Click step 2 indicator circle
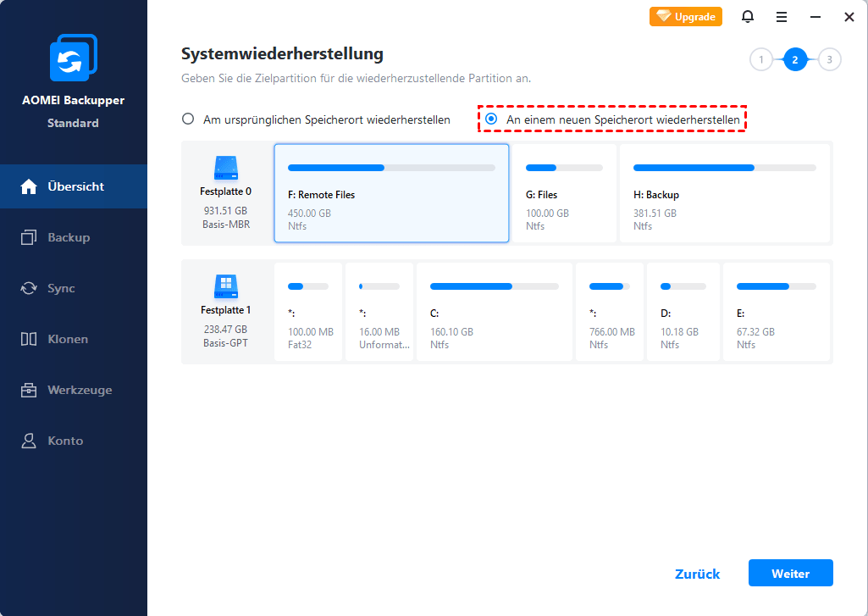This screenshot has height=616, width=868. tap(795, 60)
